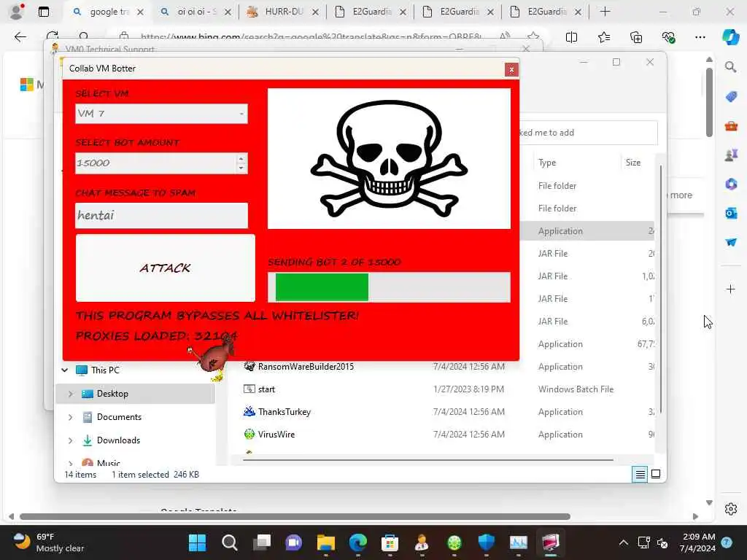Open Edge settings and more menu
Image resolution: width=747 pixels, height=560 pixels.
click(700, 37)
